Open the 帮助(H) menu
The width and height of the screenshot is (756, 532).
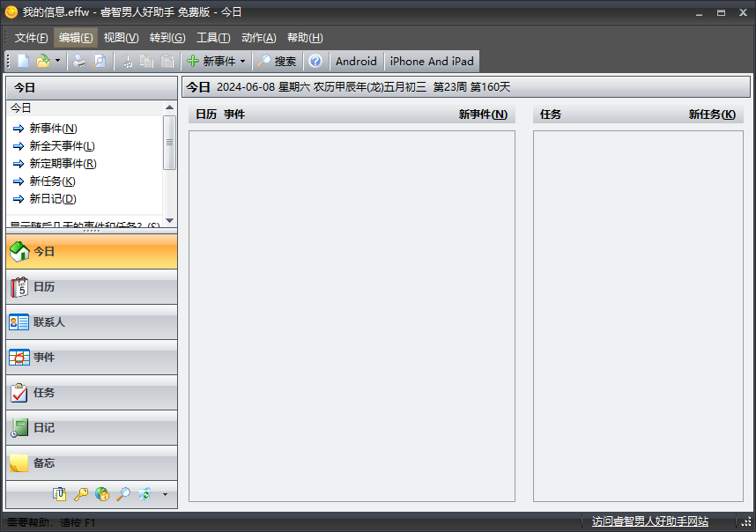[305, 38]
